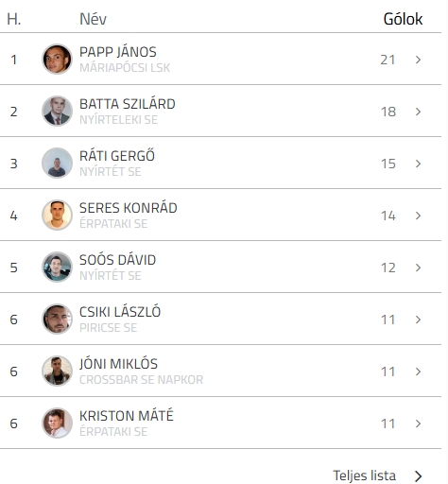This screenshot has height=484, width=448.
Task: Open the team name CROSSBAR SE NAPKOR
Action: pos(141,380)
